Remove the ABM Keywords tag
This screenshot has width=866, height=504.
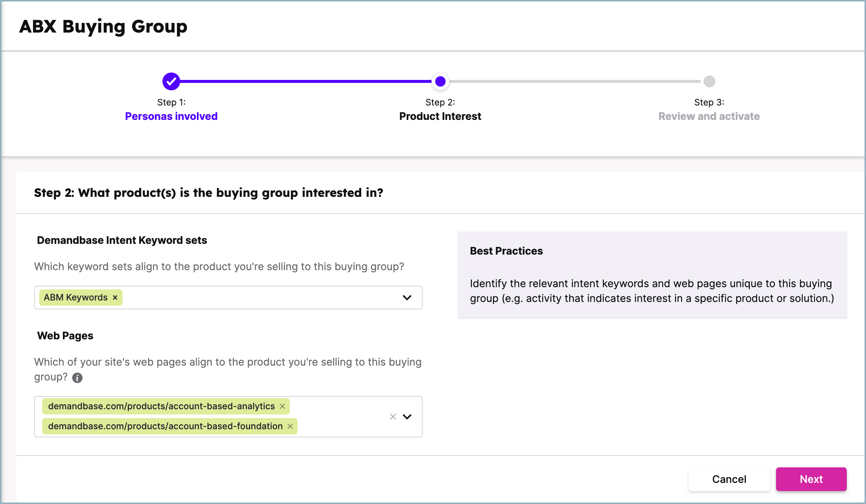coord(115,298)
